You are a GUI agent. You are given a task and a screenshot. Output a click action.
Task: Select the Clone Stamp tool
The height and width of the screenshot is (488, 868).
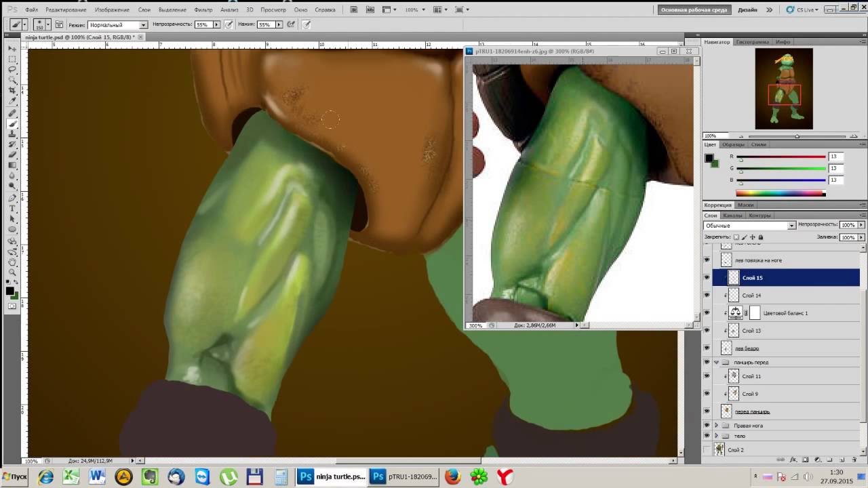pyautogui.click(x=12, y=134)
